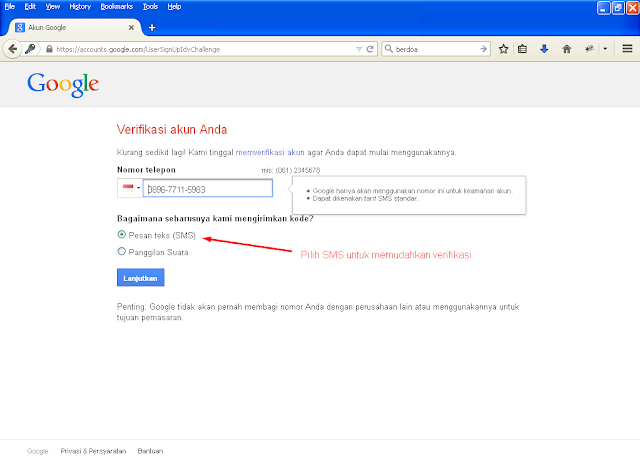Close the Akun Google tab
This screenshot has height=461, width=640.
tap(131, 27)
